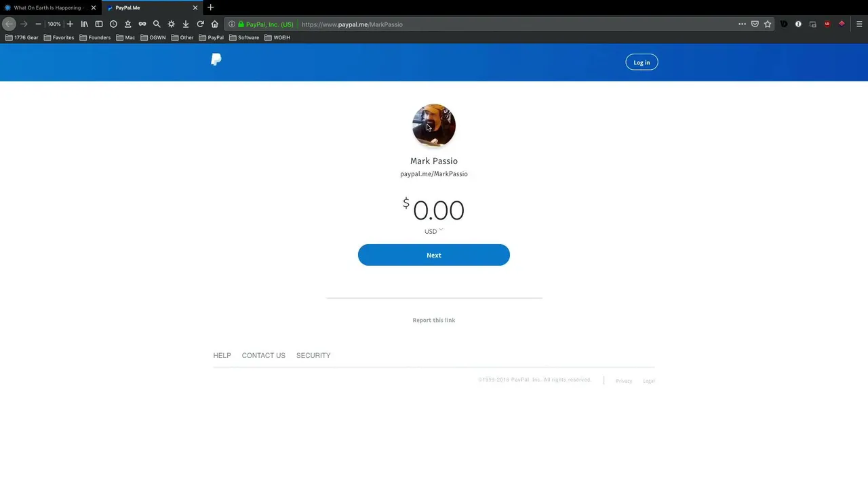Show the bookmarks menu star-tray icon
The width and height of the screenshot is (868, 488).
(x=127, y=24)
